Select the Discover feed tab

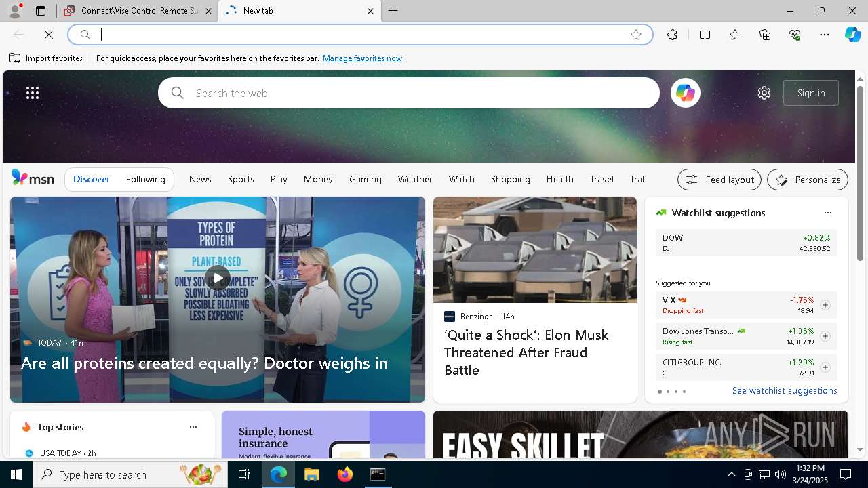tap(92, 179)
